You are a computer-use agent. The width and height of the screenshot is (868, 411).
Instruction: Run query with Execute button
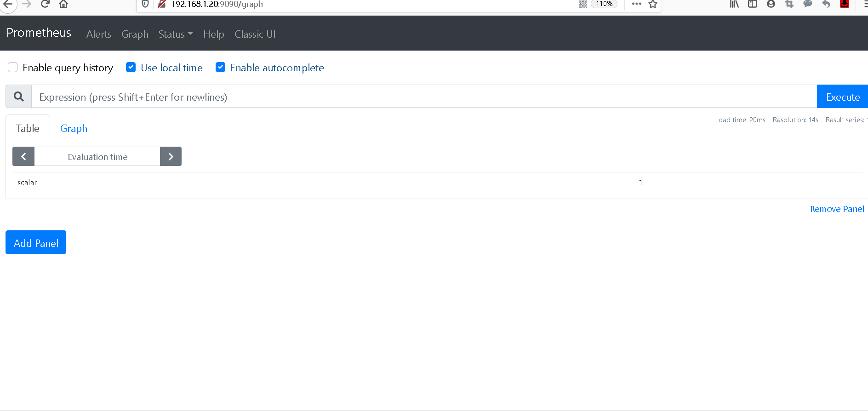click(x=843, y=97)
